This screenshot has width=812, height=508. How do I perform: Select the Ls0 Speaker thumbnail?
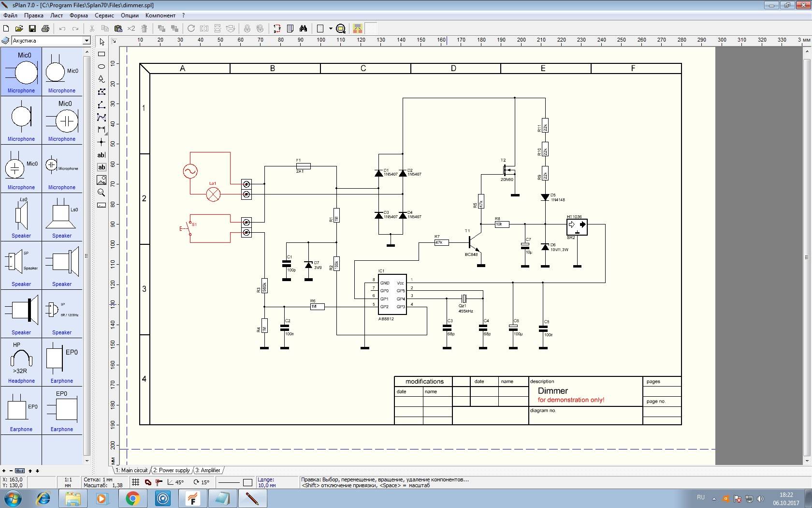[x=21, y=217]
